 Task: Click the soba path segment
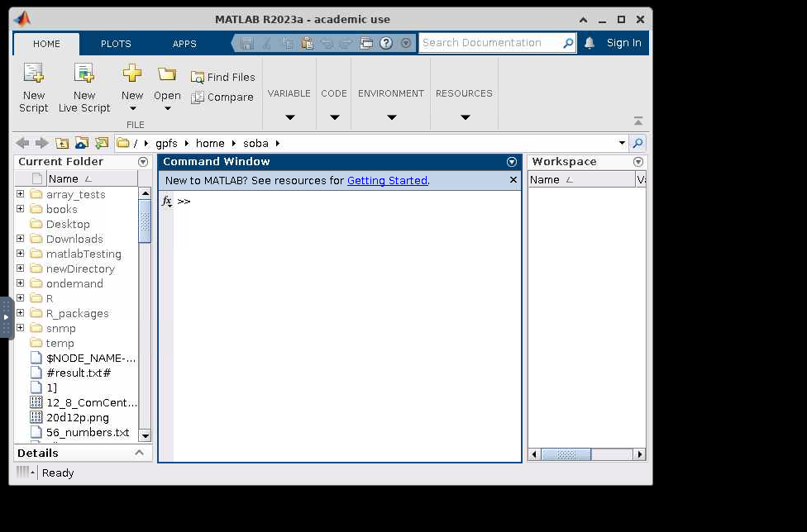click(255, 144)
